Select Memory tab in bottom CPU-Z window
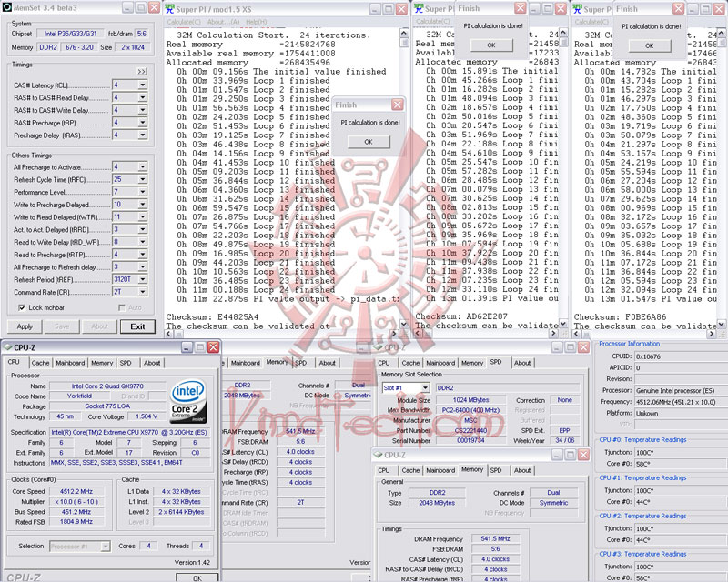Viewport: 728px width, 582px height. pos(472,469)
